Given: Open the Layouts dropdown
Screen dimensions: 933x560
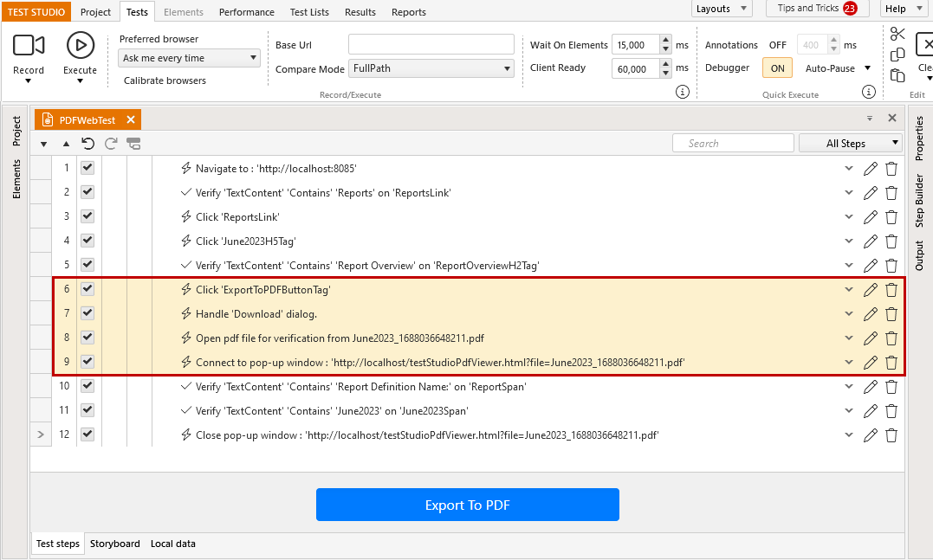Looking at the screenshot, I should (x=721, y=9).
